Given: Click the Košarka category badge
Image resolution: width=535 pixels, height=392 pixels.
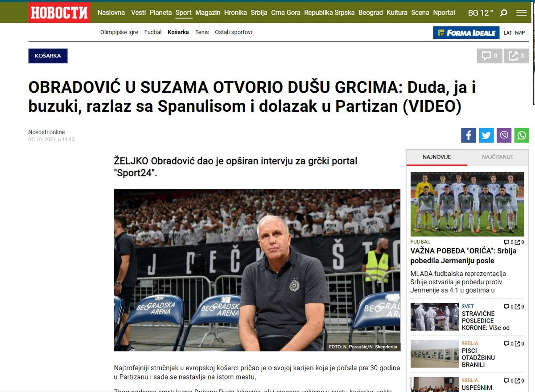Looking at the screenshot, I should [x=48, y=56].
